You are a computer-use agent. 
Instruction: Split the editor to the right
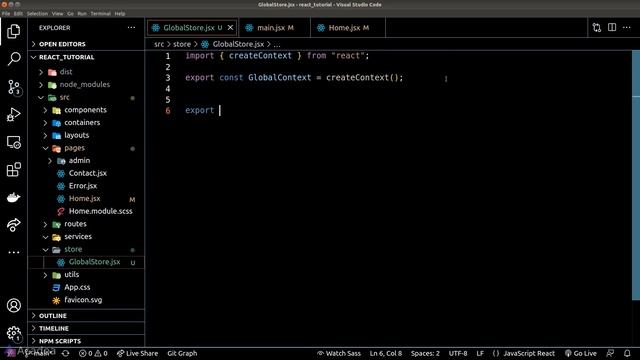point(612,27)
